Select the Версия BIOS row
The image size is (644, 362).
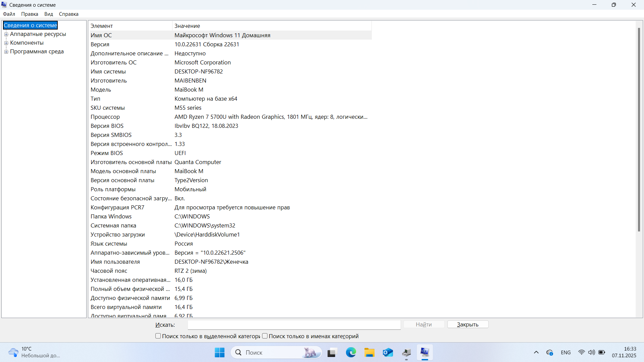[231, 126]
